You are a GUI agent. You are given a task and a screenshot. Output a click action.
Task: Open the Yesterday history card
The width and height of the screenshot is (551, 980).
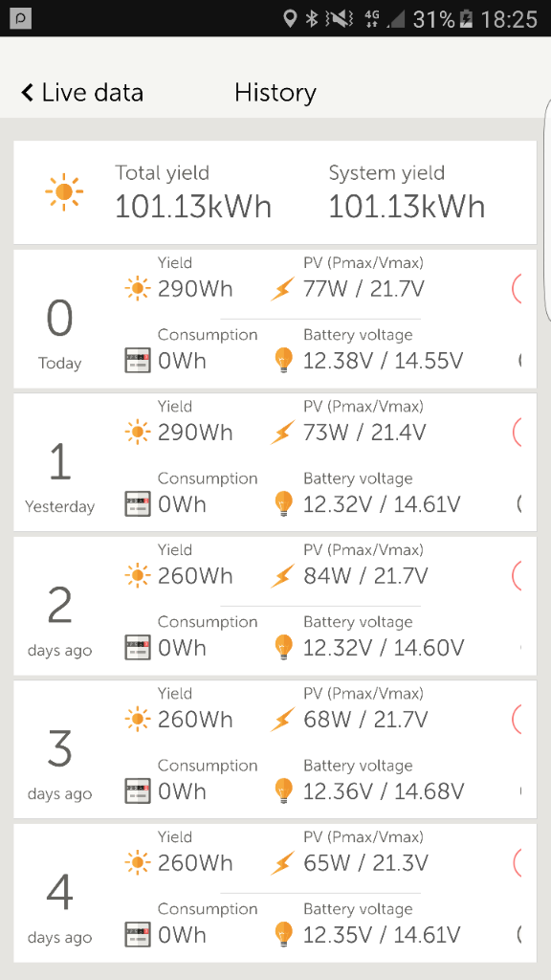[x=275, y=462]
